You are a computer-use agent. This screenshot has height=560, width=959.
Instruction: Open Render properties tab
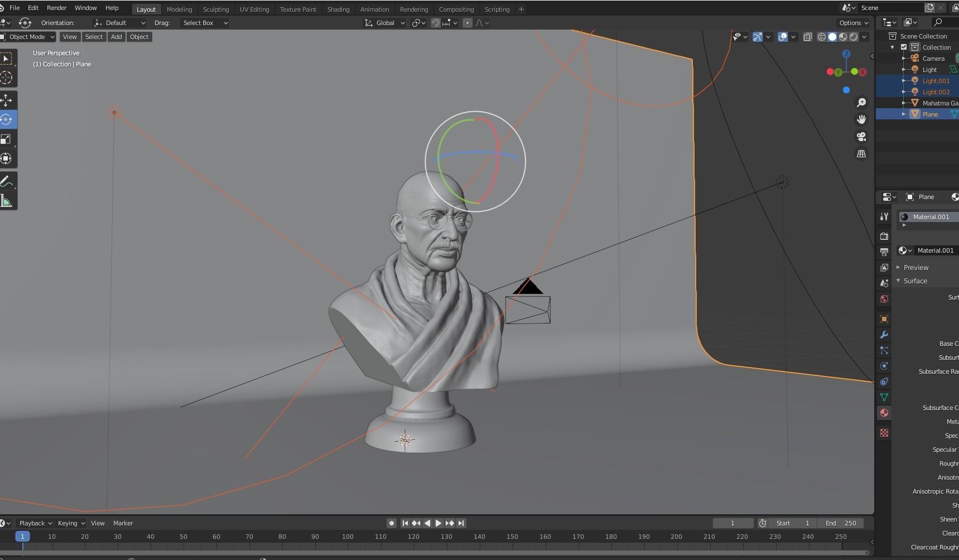pos(884,236)
